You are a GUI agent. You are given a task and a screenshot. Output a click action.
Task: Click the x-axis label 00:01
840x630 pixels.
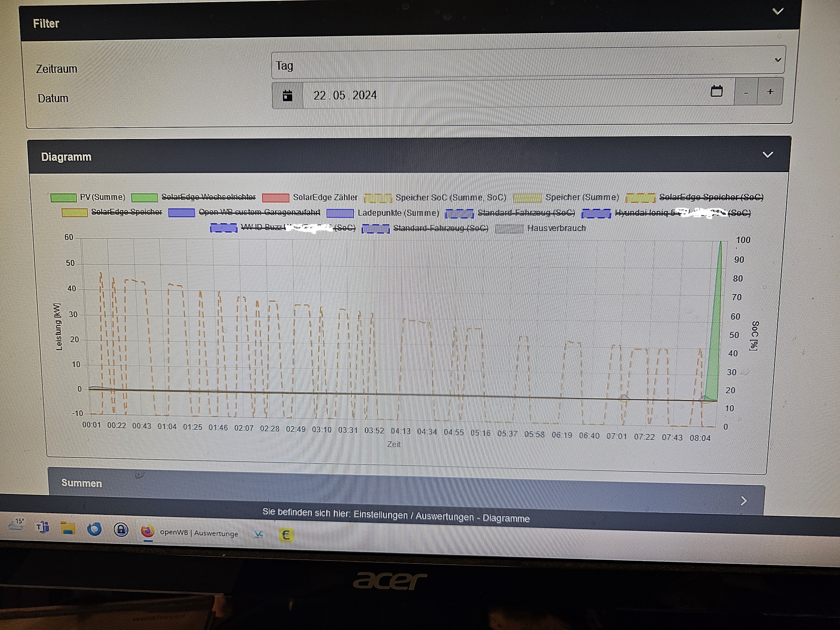92,425
